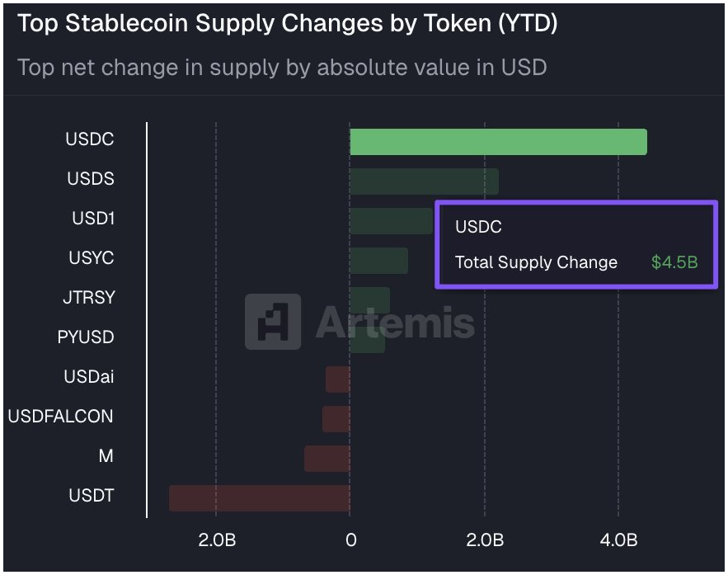Image resolution: width=728 pixels, height=575 pixels.
Task: Click the USYC bar in the chart
Action: (378, 261)
